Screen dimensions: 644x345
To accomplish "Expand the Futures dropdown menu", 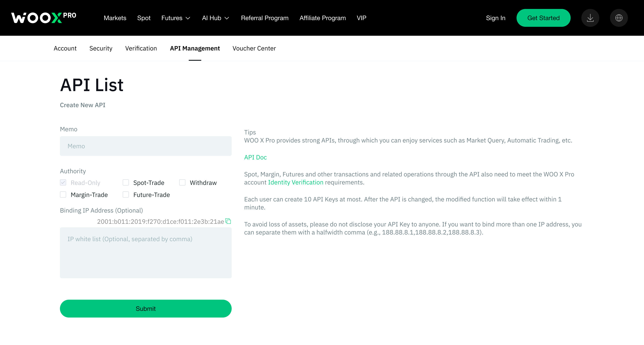I will tap(176, 18).
